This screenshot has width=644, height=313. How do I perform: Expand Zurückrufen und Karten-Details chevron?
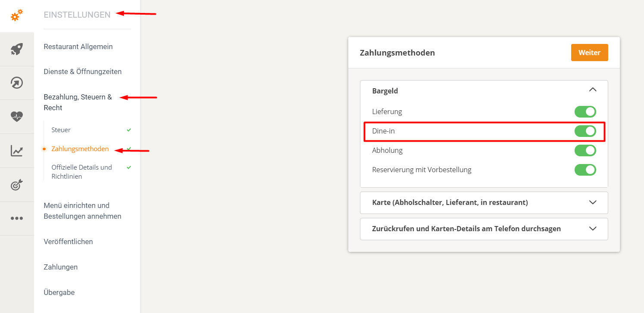(593, 229)
